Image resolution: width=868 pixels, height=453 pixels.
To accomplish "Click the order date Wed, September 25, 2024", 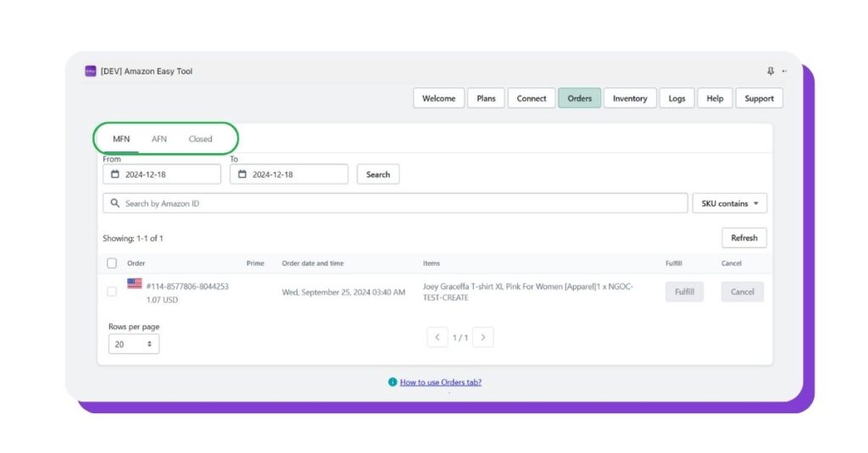I will [343, 292].
